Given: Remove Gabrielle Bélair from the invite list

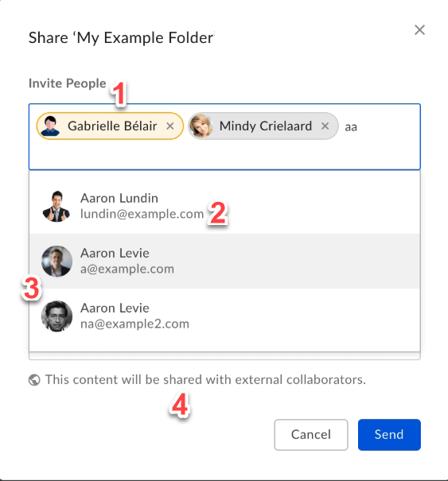Looking at the screenshot, I should [x=170, y=126].
